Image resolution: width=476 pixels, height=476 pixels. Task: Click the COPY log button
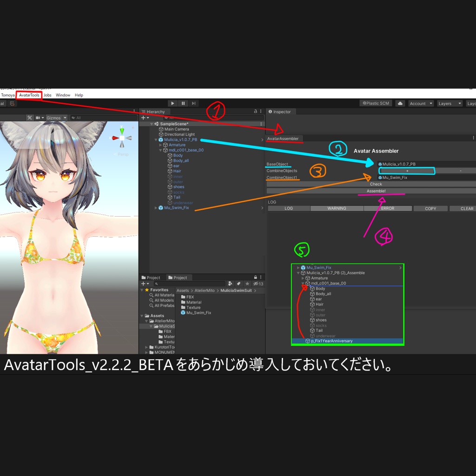point(430,209)
